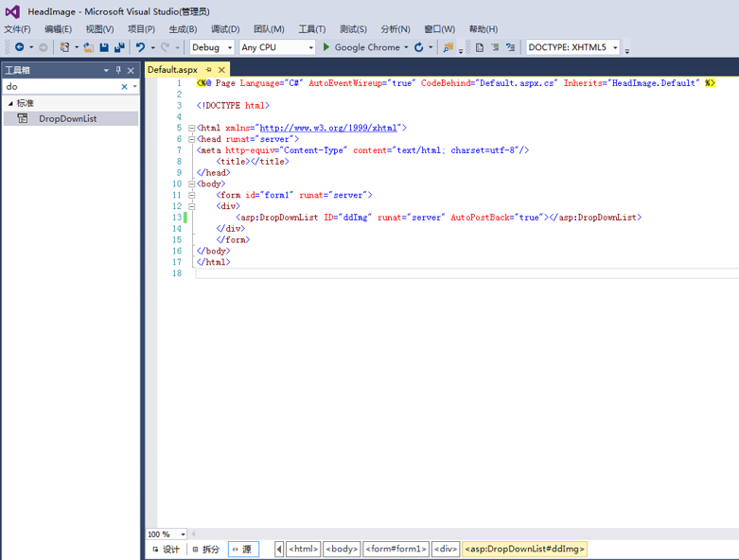Collapse the 标准 group in the toolbox
The image size is (739, 560).
tap(10, 103)
